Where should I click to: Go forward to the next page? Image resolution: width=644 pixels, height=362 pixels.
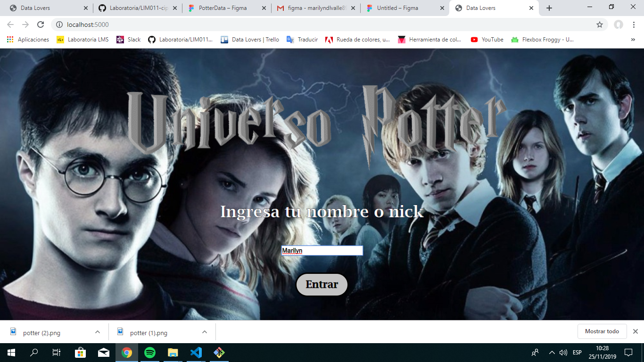25,25
